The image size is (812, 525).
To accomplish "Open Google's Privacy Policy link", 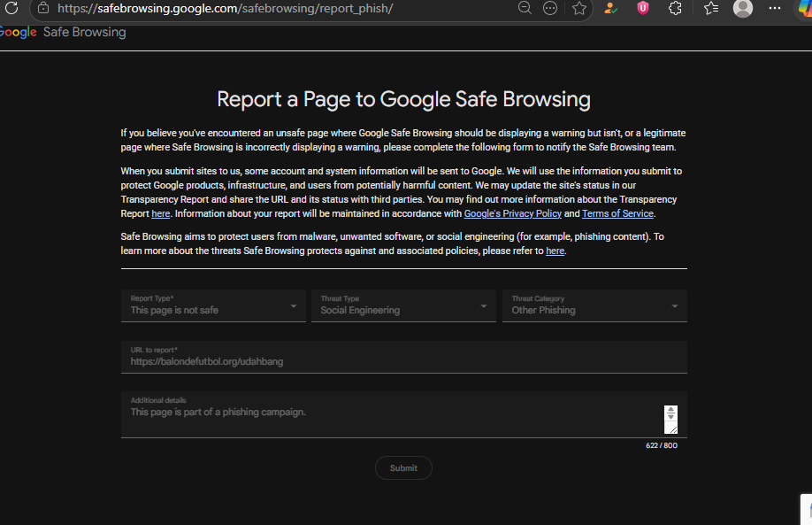I will [513, 213].
